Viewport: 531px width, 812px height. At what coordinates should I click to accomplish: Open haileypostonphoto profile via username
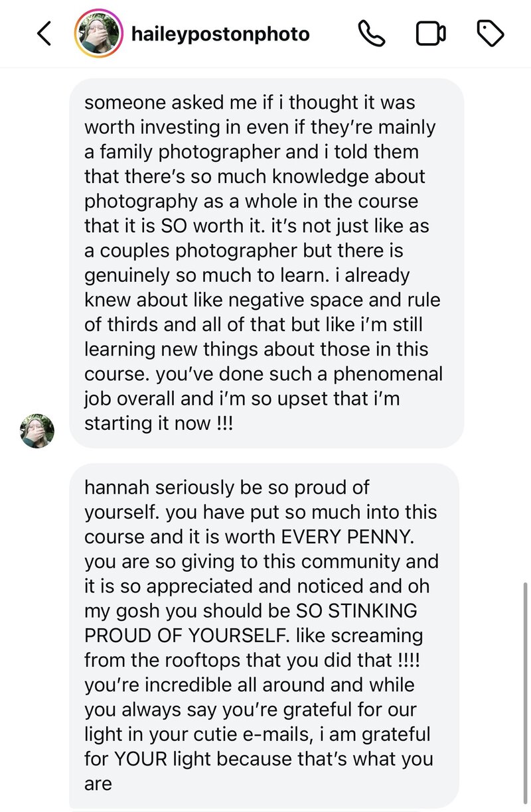(220, 34)
